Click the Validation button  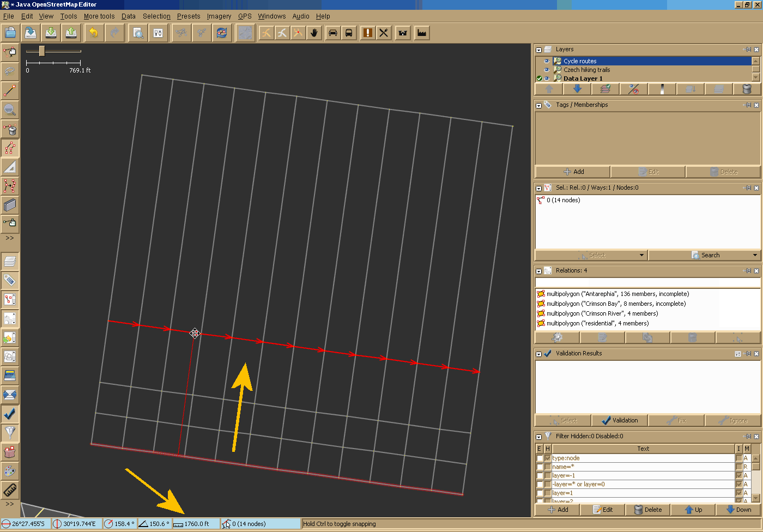coord(619,420)
